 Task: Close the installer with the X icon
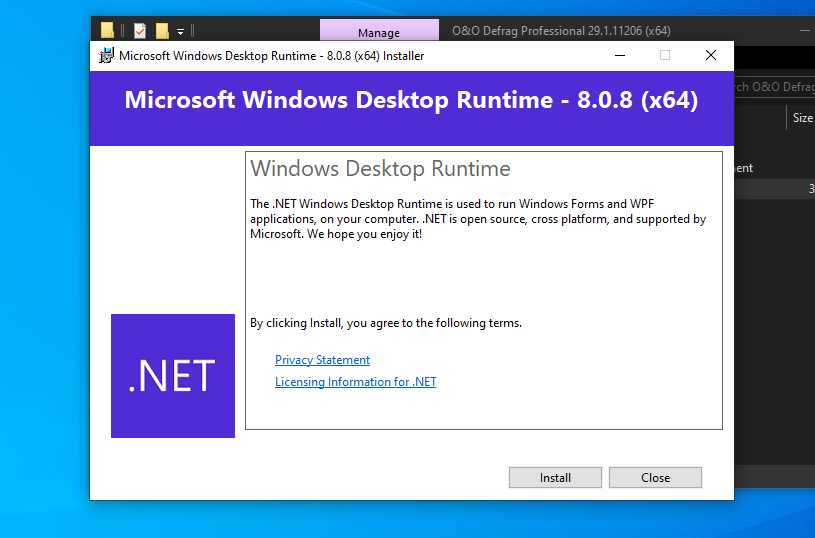tap(711, 55)
